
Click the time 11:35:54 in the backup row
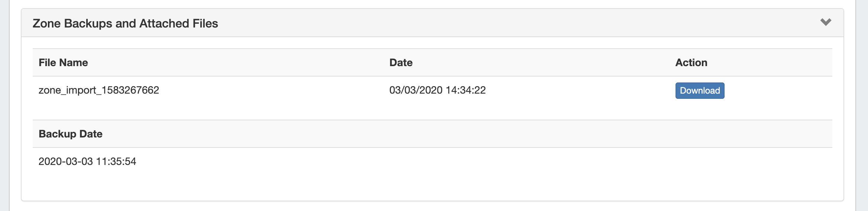(116, 162)
